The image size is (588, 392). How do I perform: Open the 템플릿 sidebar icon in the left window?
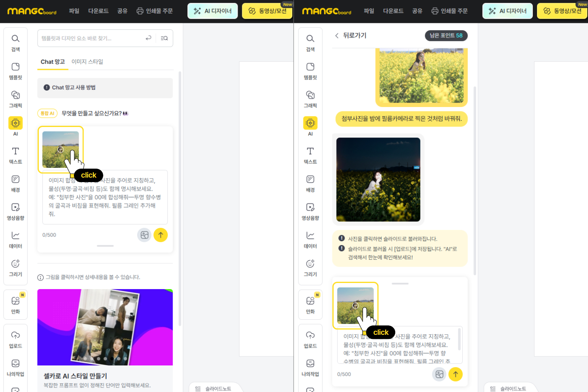click(16, 71)
